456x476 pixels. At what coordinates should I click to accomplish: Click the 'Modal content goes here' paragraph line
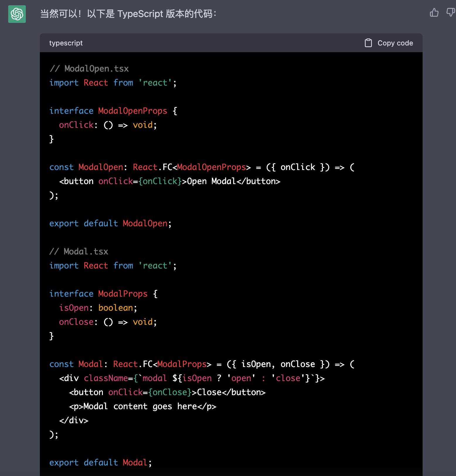[x=143, y=406]
